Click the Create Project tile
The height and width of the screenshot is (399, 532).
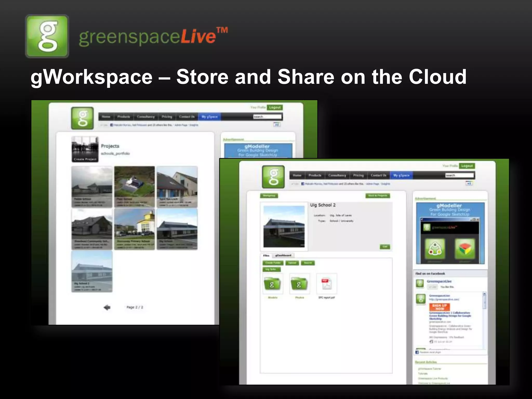coord(85,149)
